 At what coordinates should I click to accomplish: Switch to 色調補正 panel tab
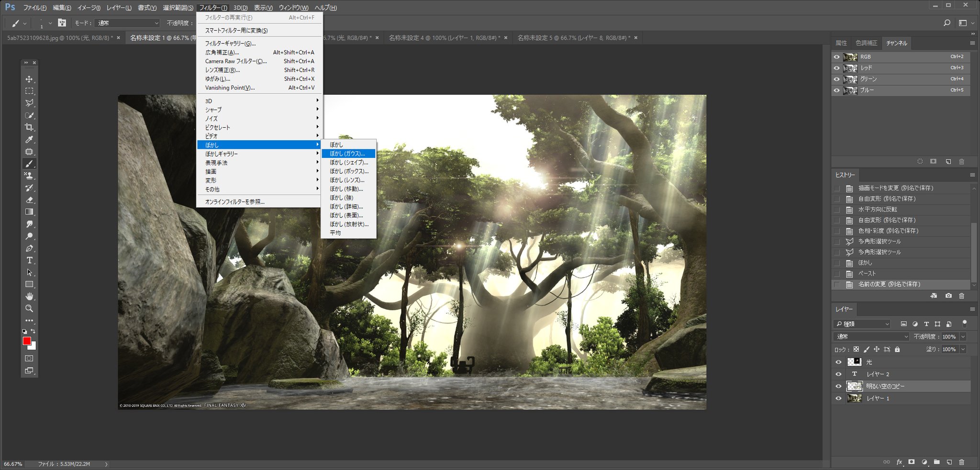pyautogui.click(x=866, y=43)
